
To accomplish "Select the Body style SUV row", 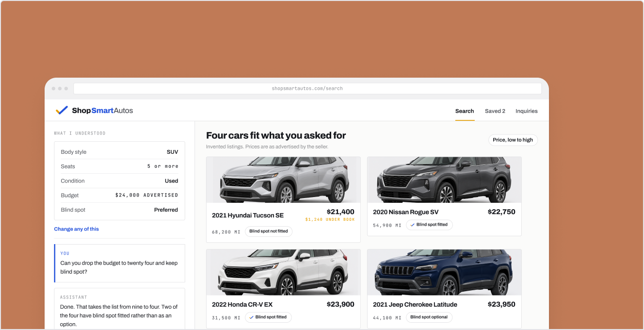I will point(119,152).
